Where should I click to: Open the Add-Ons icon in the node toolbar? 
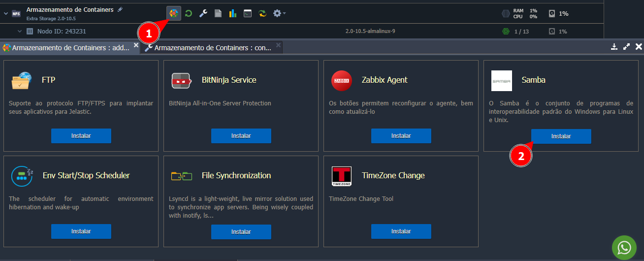click(x=173, y=13)
